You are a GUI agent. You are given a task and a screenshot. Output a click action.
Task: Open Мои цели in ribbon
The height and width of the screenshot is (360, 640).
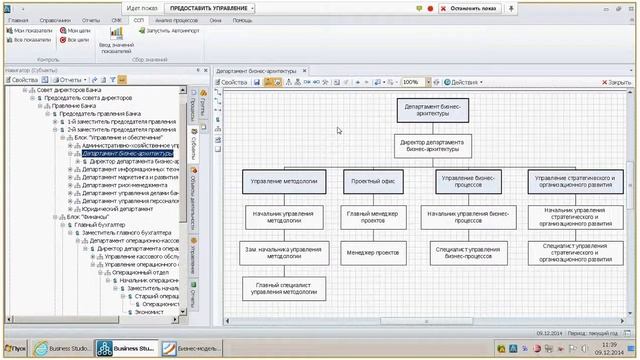(75, 31)
